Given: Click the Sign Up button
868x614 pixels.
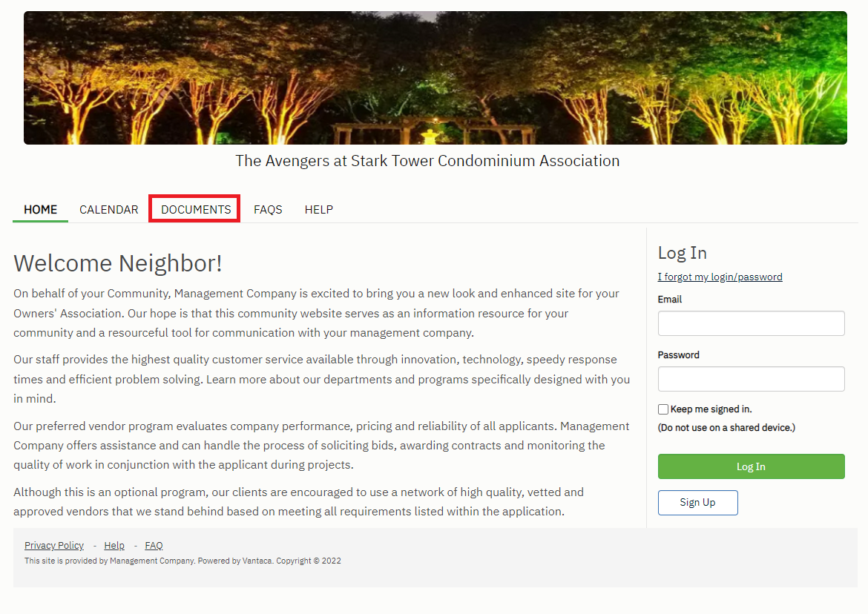Looking at the screenshot, I should 697,502.
